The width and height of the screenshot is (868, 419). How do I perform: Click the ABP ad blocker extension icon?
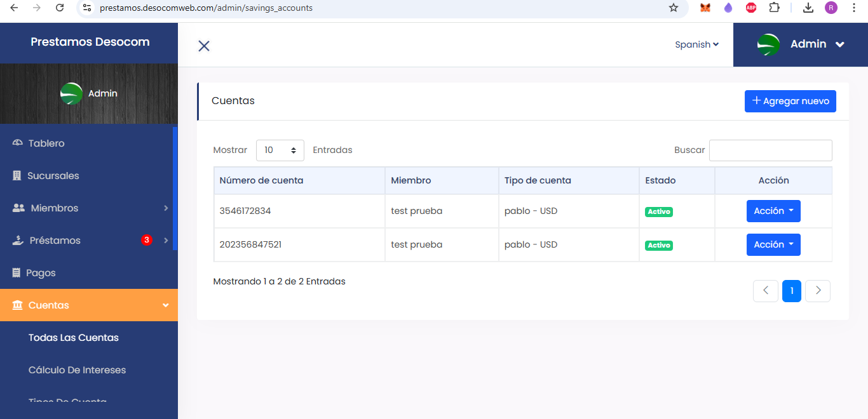[x=751, y=8]
